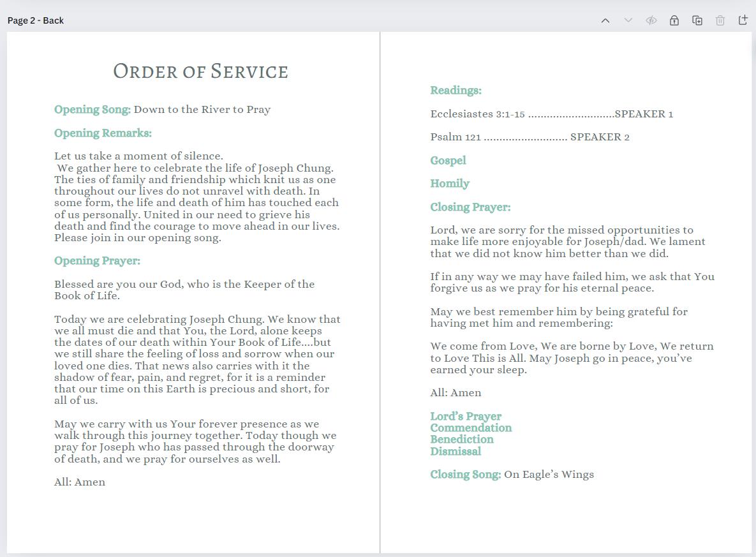Click the 'Opening Remarks' heading
756x557 pixels.
click(x=103, y=133)
